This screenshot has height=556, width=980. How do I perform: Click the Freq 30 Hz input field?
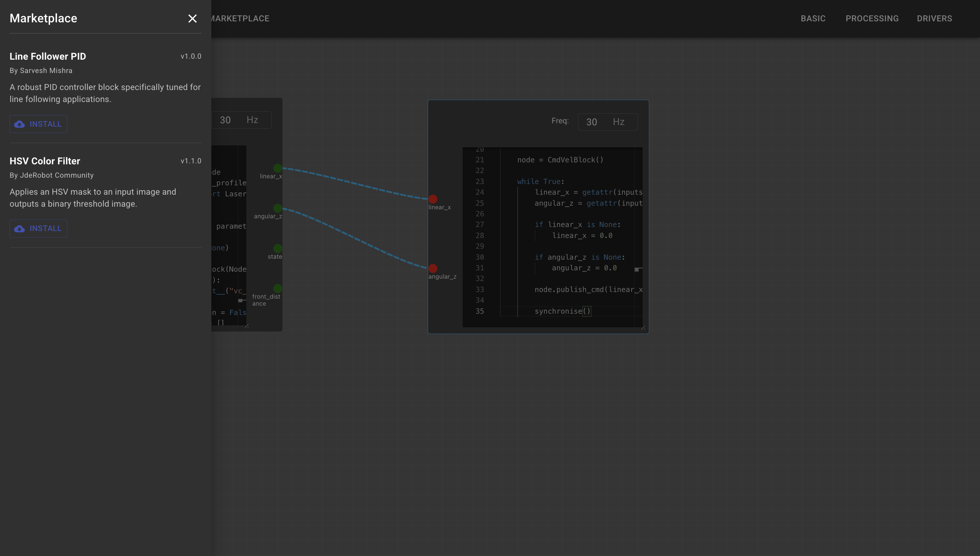click(608, 122)
